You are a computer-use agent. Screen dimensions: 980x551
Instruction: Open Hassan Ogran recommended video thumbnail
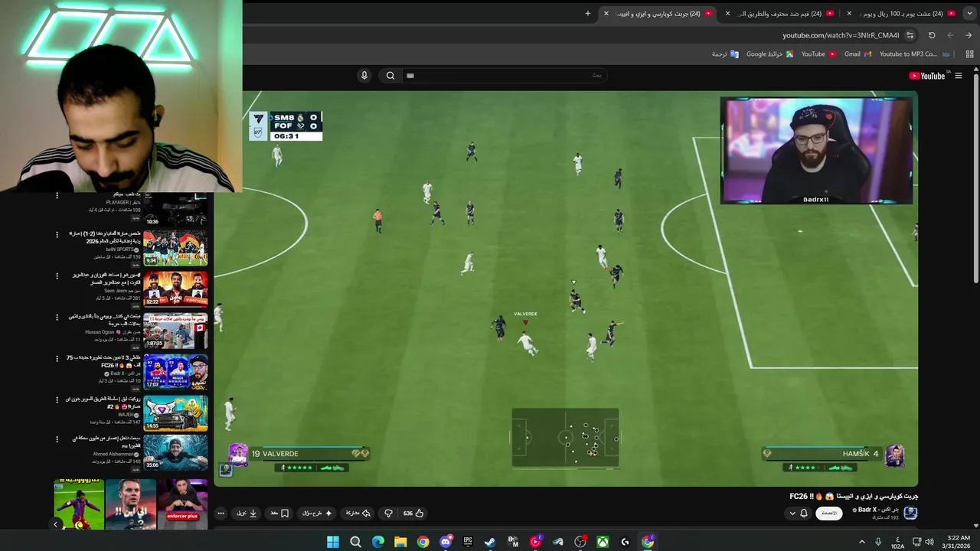175,331
